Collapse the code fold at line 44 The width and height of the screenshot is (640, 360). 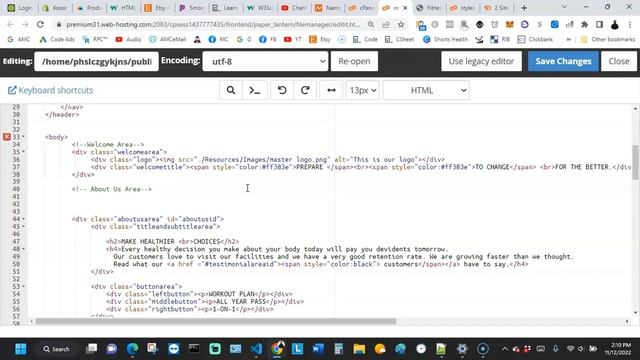[23, 219]
